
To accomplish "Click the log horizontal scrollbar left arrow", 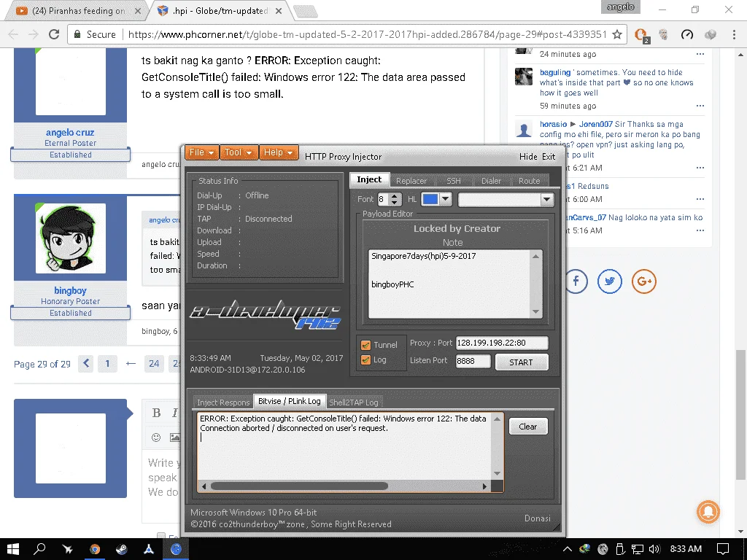I will [x=204, y=486].
